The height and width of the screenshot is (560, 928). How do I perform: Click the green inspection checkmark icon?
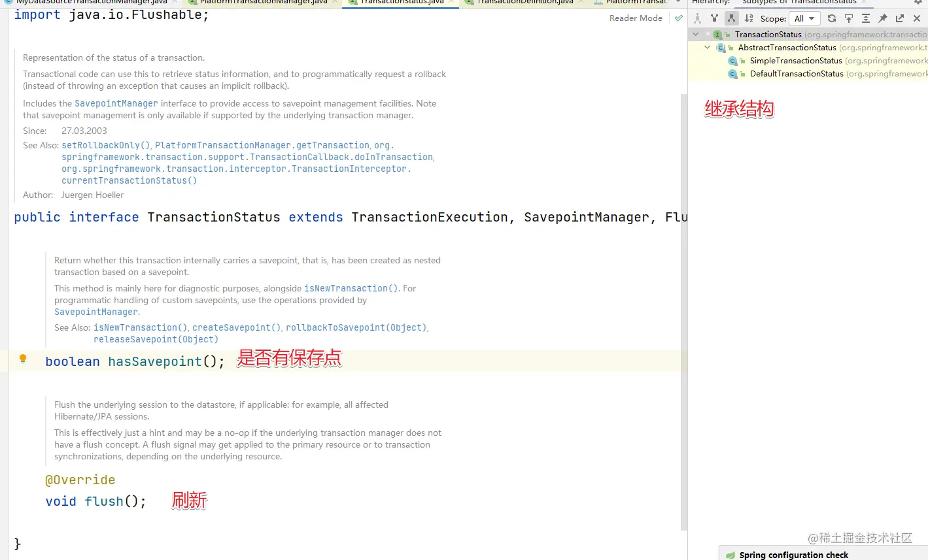click(679, 18)
